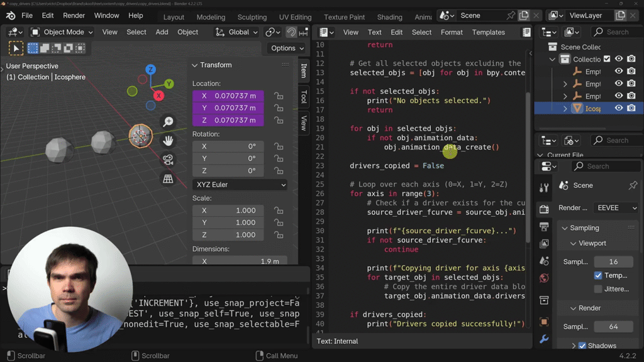Click the Options button in the viewport header
The width and height of the screenshot is (644, 362).
[x=286, y=48]
